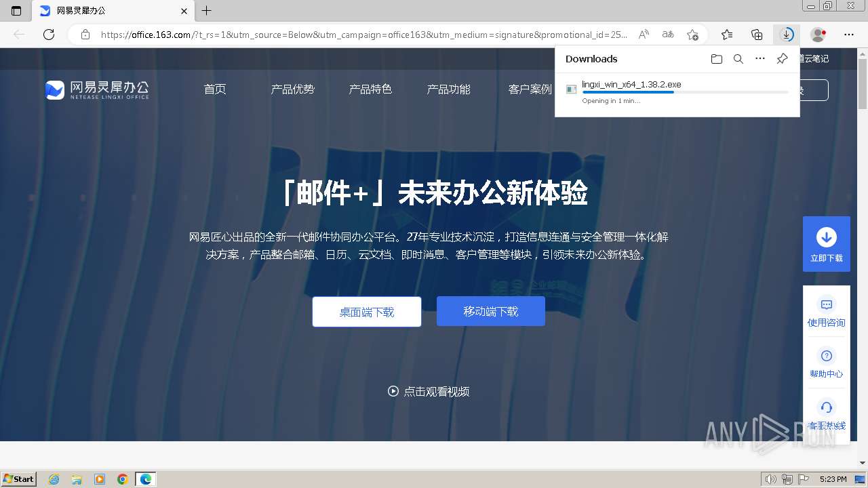Image resolution: width=868 pixels, height=488 pixels.
Task: Open 产品功能 nav item
Action: (448, 89)
